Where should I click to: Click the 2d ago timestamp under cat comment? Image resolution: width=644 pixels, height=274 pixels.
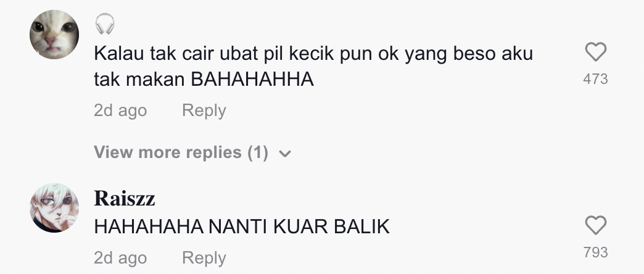(120, 110)
